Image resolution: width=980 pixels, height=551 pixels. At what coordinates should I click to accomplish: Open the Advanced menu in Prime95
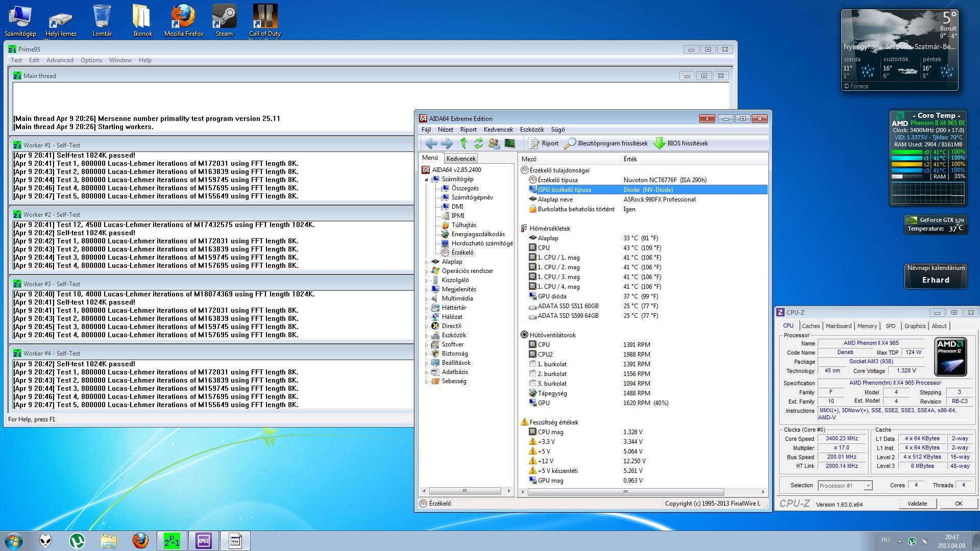click(60, 60)
